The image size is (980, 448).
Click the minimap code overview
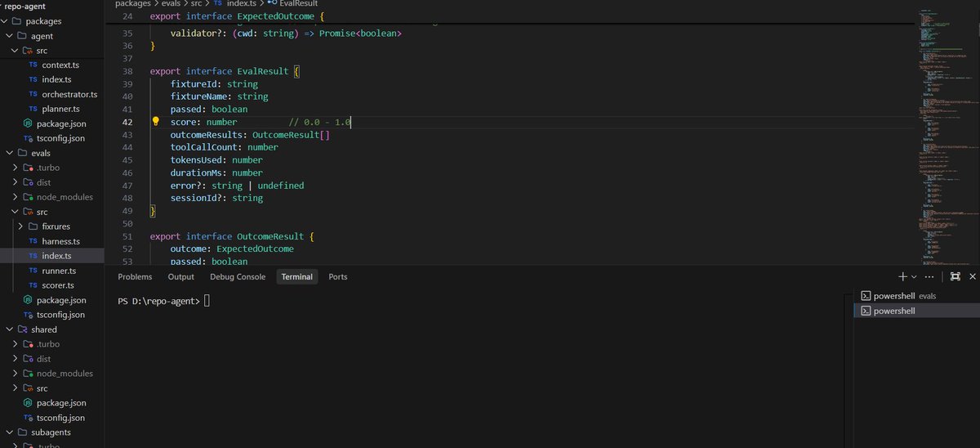pyautogui.click(x=947, y=139)
